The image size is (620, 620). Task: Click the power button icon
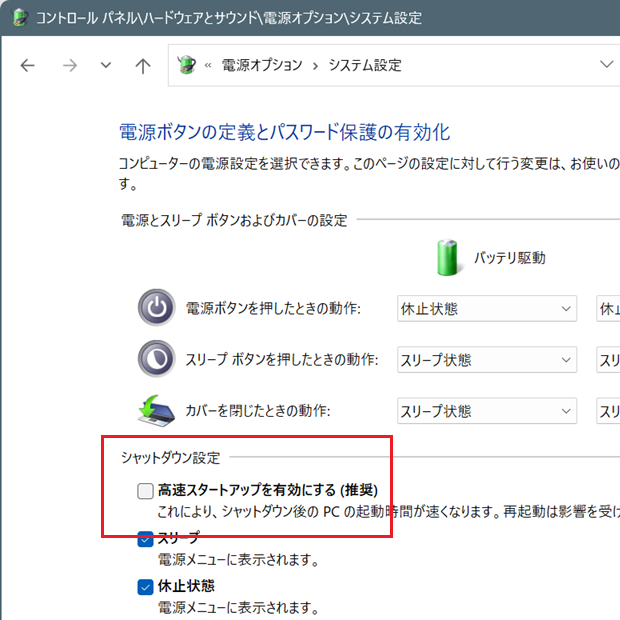pos(156,309)
